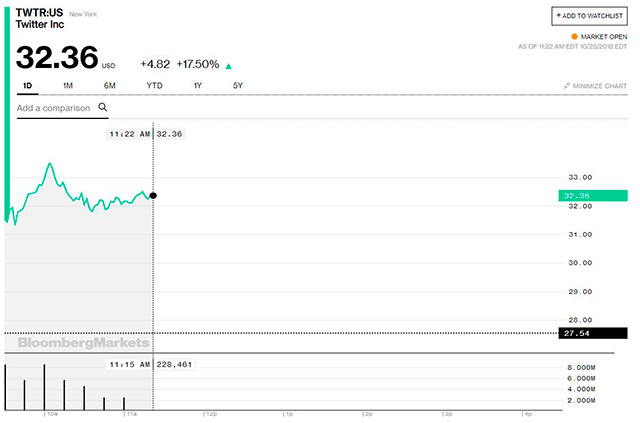
Task: Click the +17.50% percent change value
Action: click(x=198, y=64)
